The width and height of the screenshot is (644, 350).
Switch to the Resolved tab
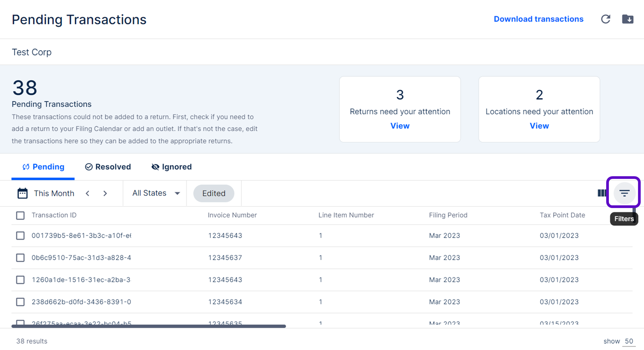(108, 167)
